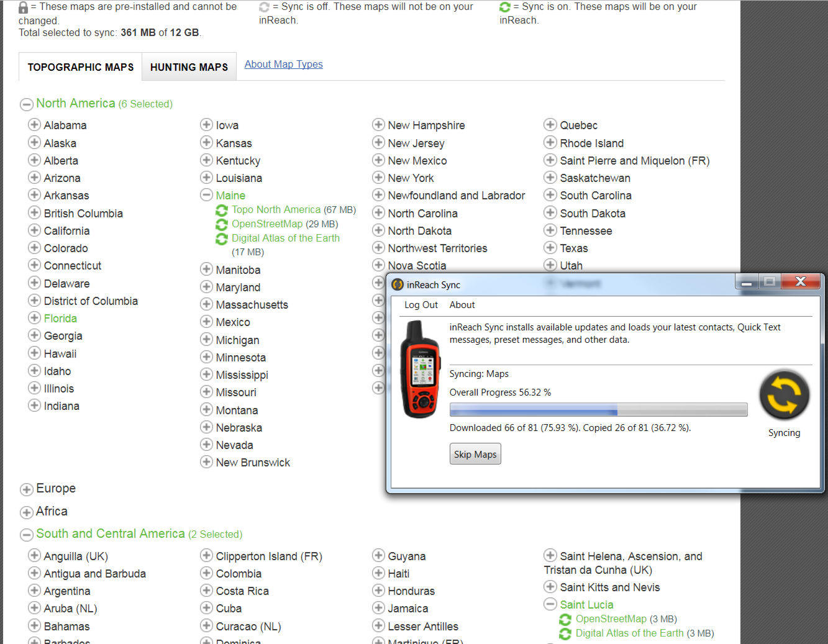Click plus icon beside Saint Kitts and Nevis
This screenshot has width=828, height=644.
pyautogui.click(x=550, y=586)
